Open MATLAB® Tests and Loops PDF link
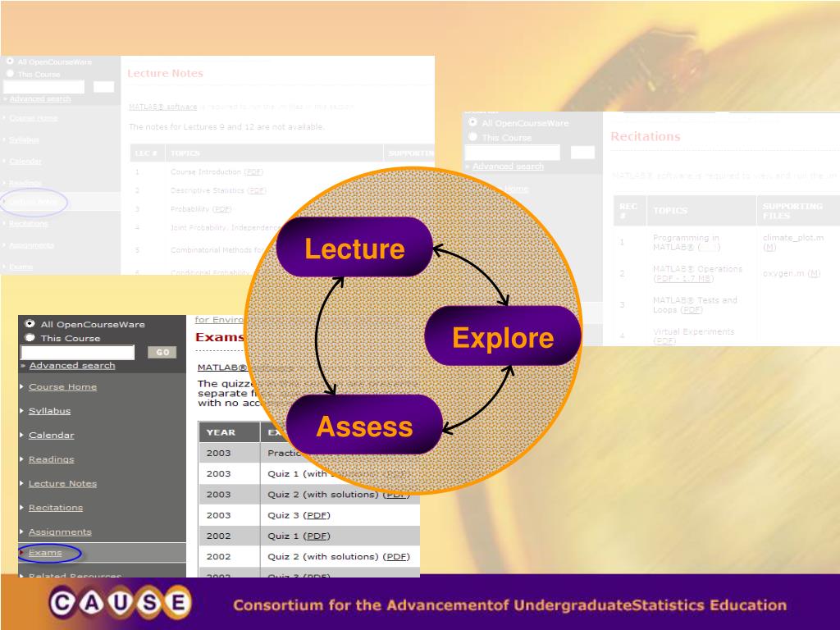Image resolution: width=840 pixels, height=630 pixels. tap(691, 310)
